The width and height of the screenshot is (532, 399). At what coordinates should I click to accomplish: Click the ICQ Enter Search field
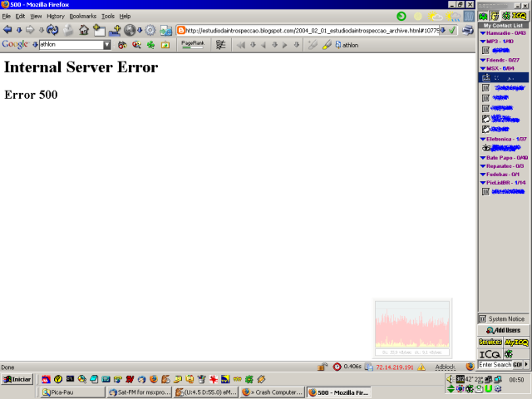pos(495,364)
